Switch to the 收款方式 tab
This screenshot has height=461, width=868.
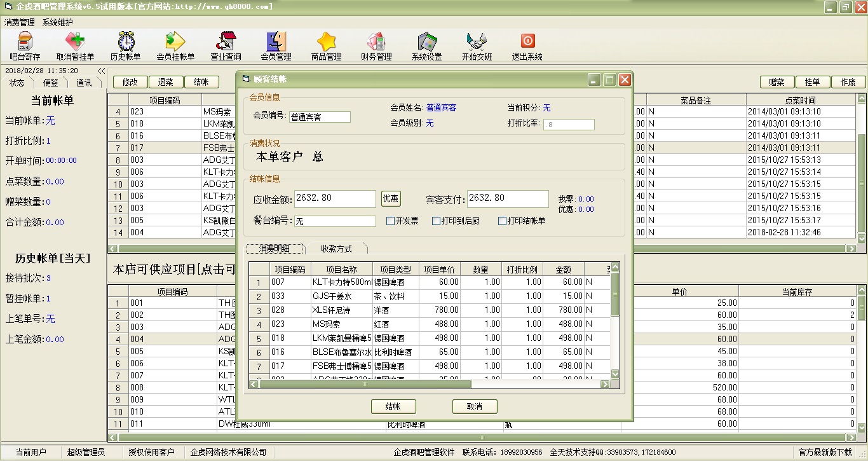coord(336,249)
